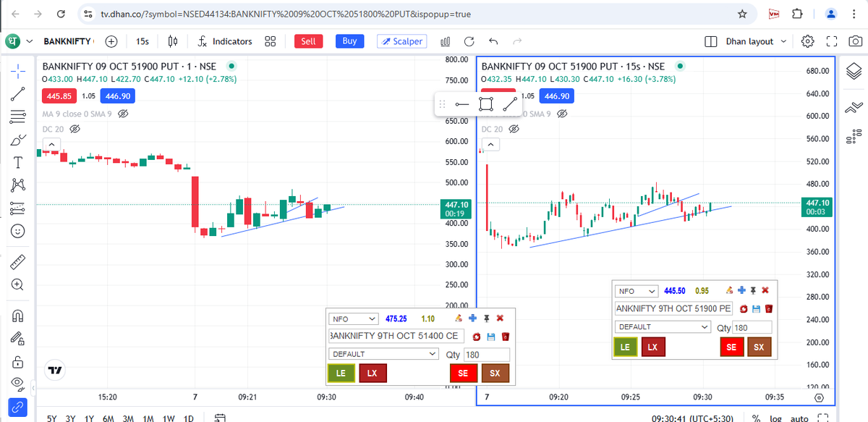Open the Fibonacci retracement tools
The height and width of the screenshot is (422, 868).
click(18, 117)
